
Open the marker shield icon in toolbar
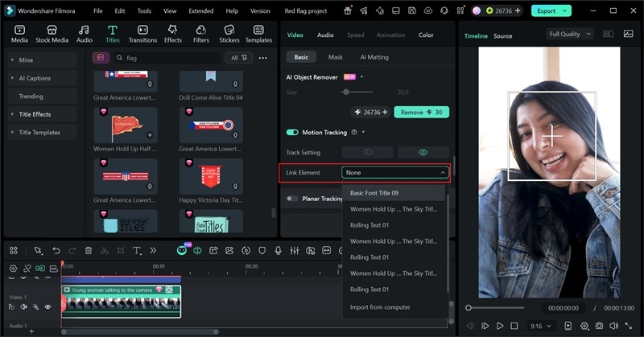pos(262,250)
